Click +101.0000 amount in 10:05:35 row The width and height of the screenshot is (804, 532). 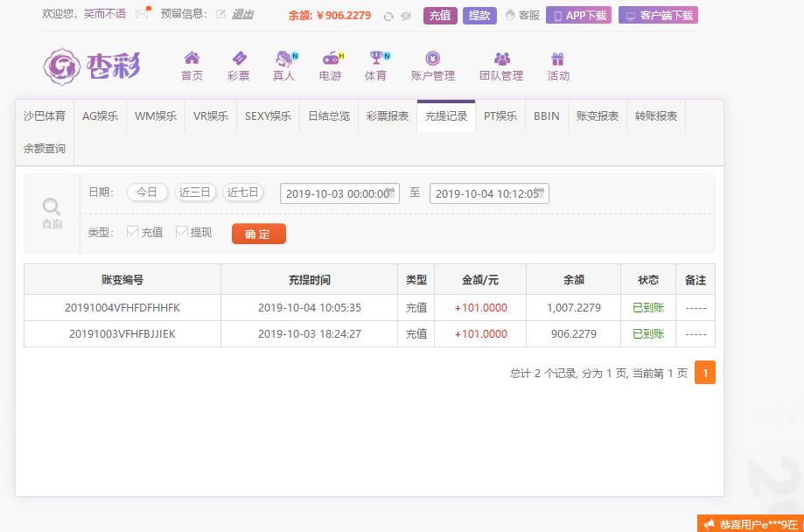coord(480,308)
